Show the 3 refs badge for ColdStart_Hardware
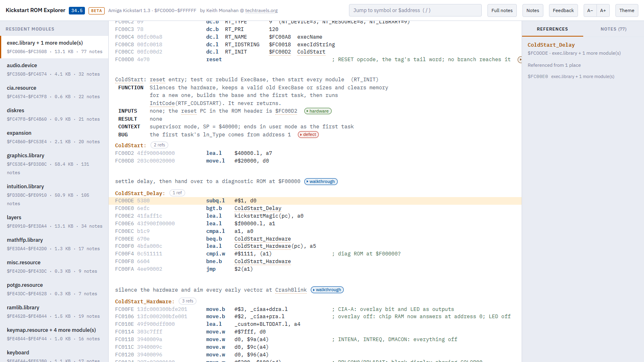 [188, 301]
